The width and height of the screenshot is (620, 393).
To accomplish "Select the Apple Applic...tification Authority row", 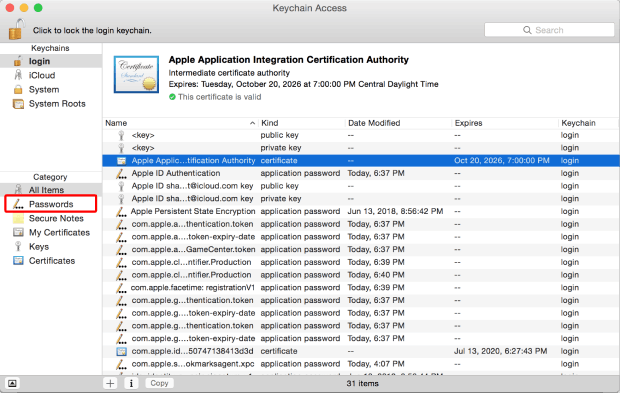I will pyautogui.click(x=361, y=161).
